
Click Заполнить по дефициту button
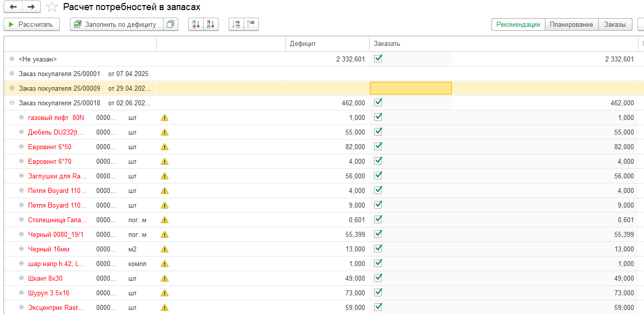(117, 24)
